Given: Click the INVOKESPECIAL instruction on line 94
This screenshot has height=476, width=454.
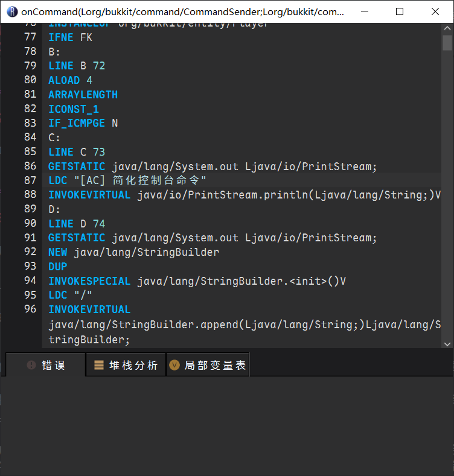Looking at the screenshot, I should click(x=89, y=281).
